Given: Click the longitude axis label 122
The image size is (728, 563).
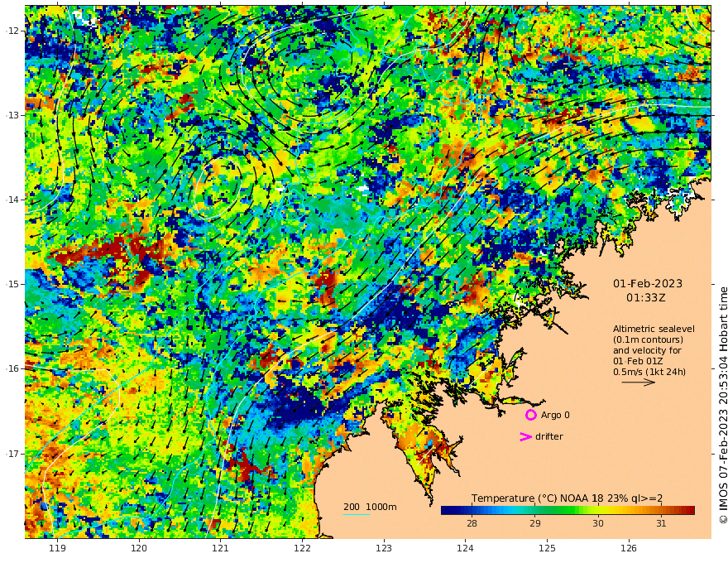Looking at the screenshot, I should click(x=302, y=548).
